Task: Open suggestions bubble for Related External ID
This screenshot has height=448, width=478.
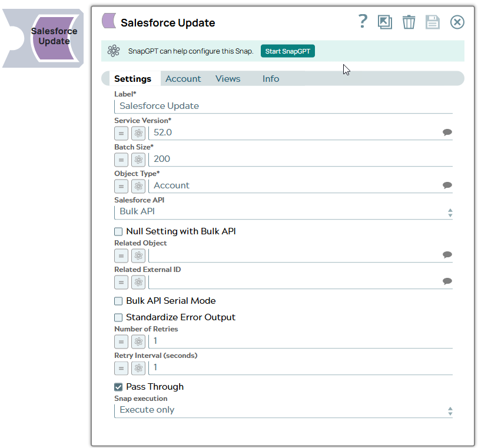Action: [x=447, y=281]
